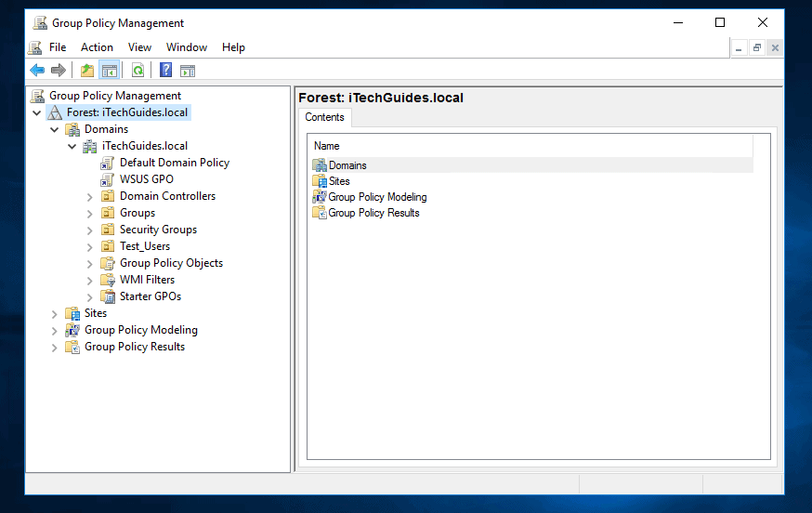
Task: Restore down the inner MDI child window
Action: click(x=757, y=48)
